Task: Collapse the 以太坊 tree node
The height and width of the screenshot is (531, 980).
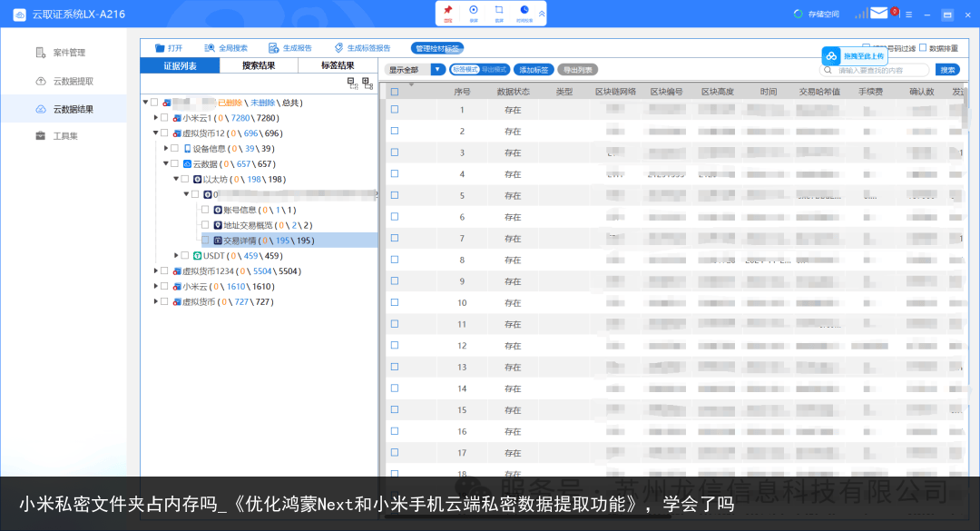Action: tap(176, 179)
